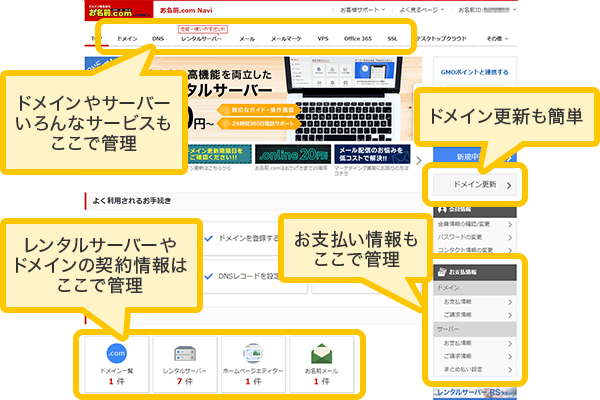
Task: Expand the お客様サポート dropdown
Action: click(x=362, y=10)
